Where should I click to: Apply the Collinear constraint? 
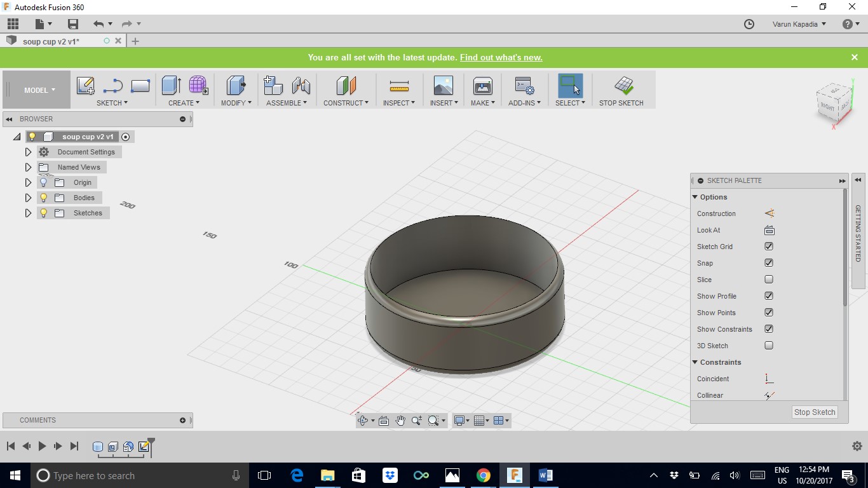(x=770, y=395)
